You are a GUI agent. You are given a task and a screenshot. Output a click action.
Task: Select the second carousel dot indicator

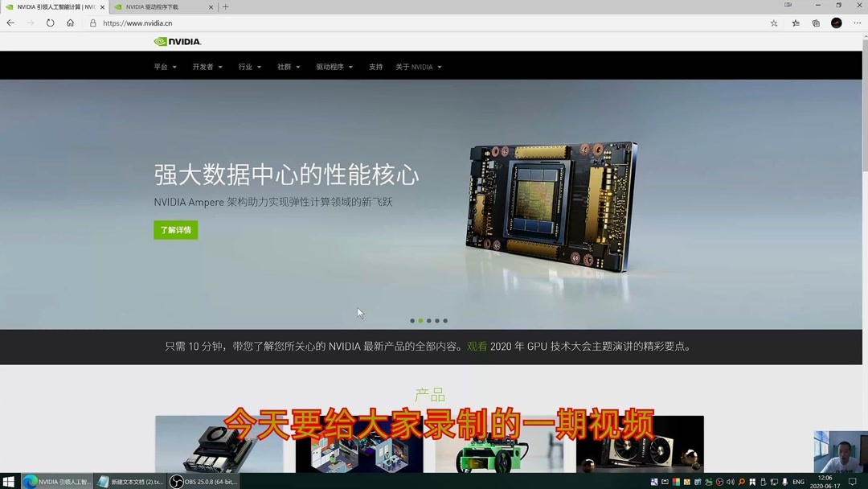pyautogui.click(x=420, y=320)
